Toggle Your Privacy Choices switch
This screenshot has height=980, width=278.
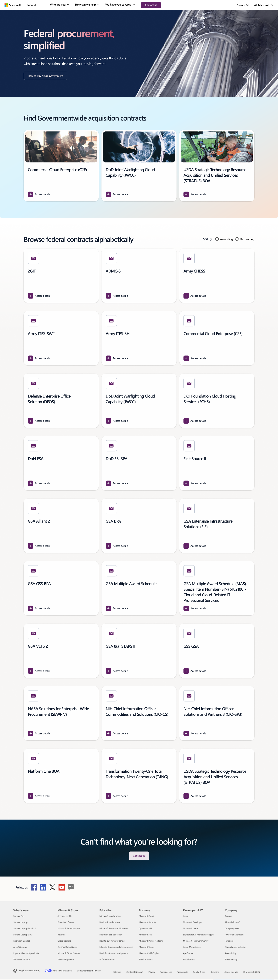pos(48,970)
